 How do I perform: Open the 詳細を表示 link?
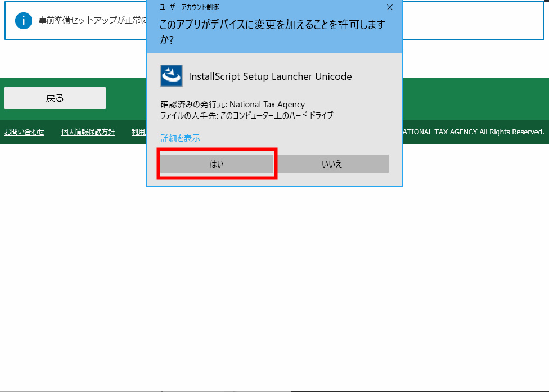pos(181,138)
